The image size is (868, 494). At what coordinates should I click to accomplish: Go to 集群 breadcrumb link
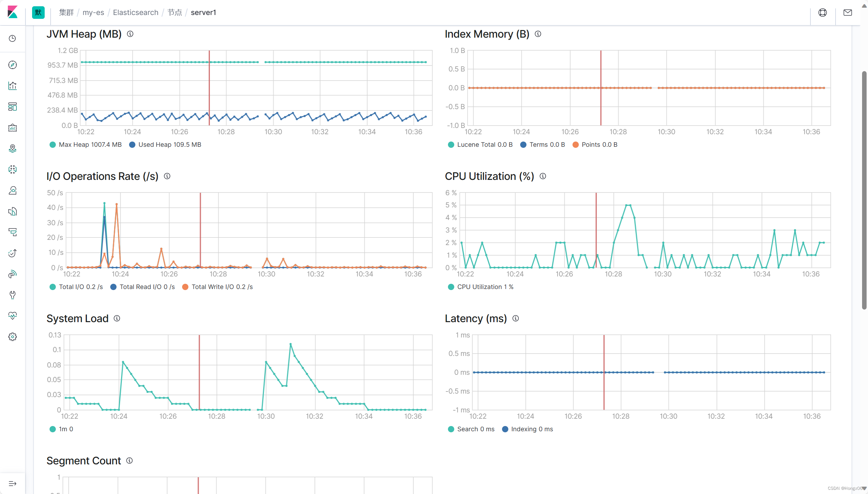(66, 13)
